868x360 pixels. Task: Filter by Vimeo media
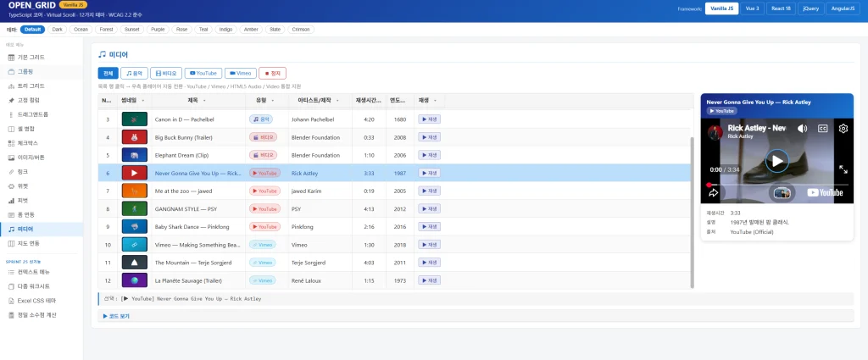(x=240, y=73)
